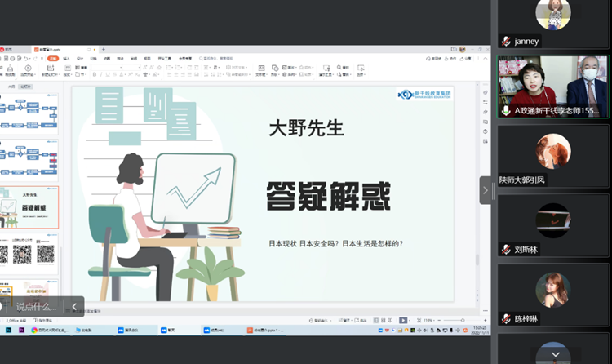Click the bold formatting icon in ribbon
This screenshot has width=612, height=364.
click(95, 74)
